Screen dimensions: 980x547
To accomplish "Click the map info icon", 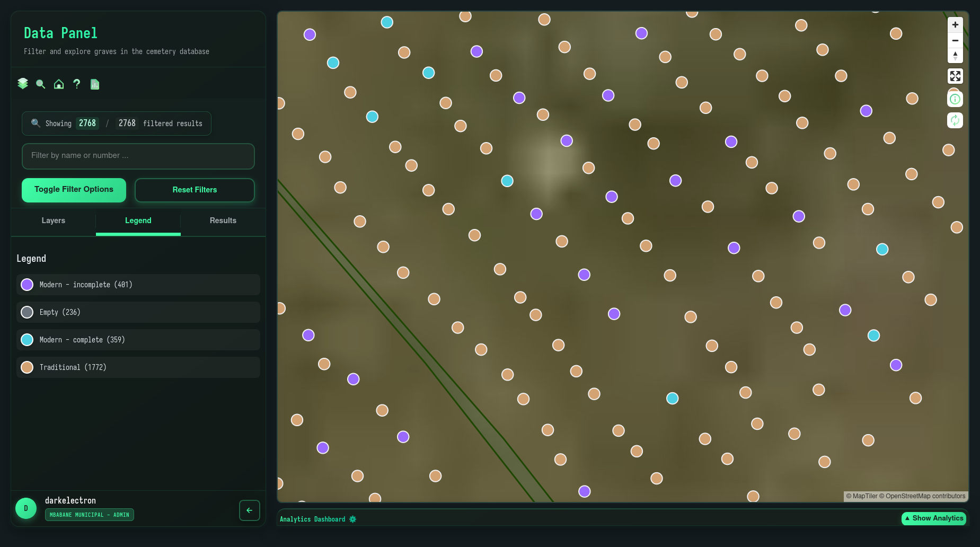I will pos(955,99).
